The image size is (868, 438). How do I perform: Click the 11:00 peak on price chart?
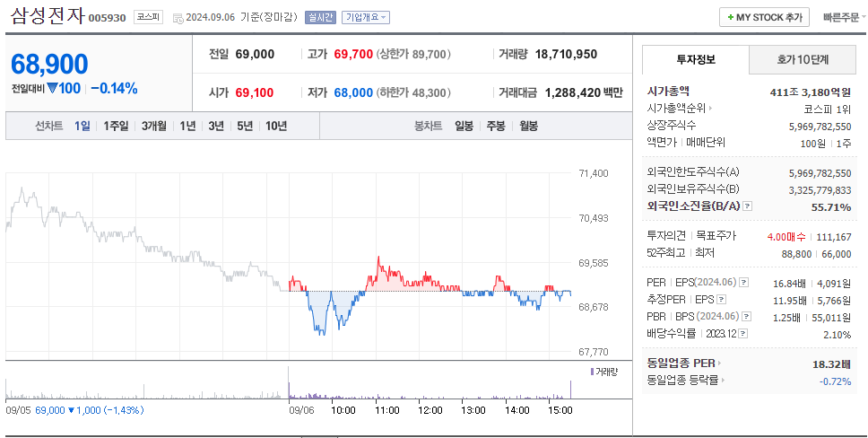[379, 258]
